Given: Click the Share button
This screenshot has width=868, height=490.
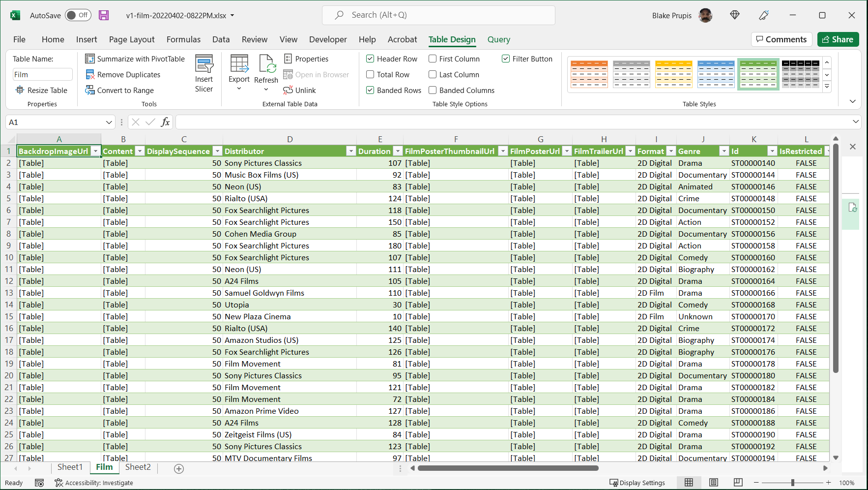Looking at the screenshot, I should pos(838,39).
